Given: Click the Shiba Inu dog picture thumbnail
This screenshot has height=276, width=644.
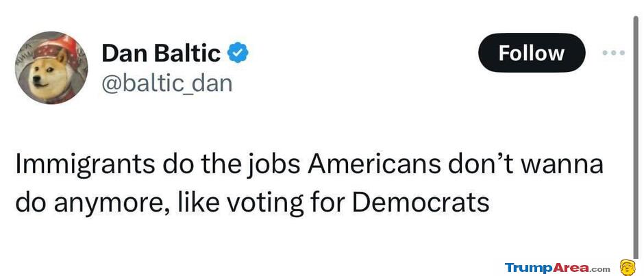Looking at the screenshot, I should (51, 68).
